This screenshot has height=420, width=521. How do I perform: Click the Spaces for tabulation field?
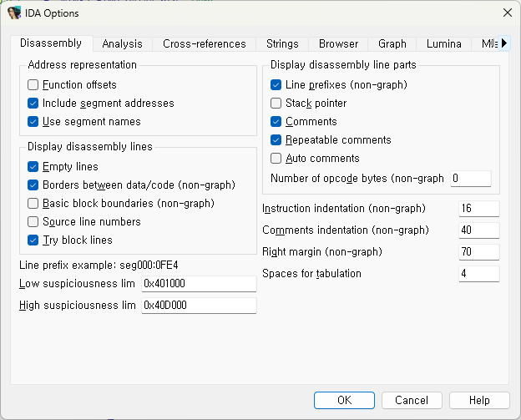coord(479,274)
